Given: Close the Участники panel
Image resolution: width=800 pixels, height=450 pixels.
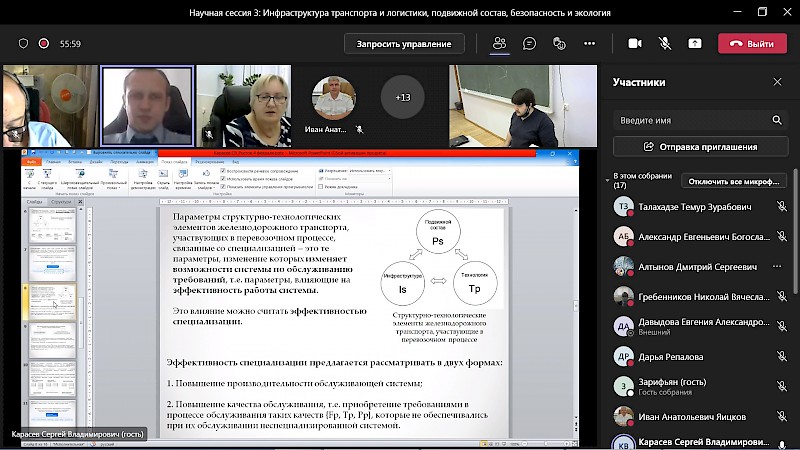Looking at the screenshot, I should (x=777, y=82).
